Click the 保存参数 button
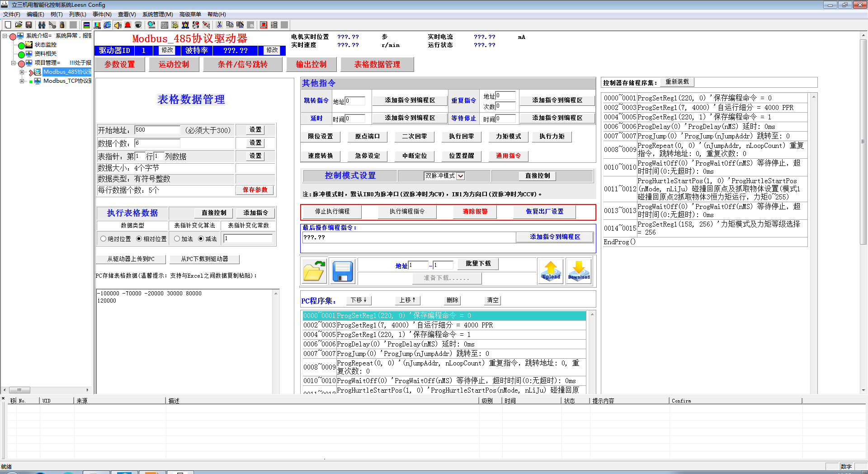Screen dimensions: 868x474 pos(255,190)
